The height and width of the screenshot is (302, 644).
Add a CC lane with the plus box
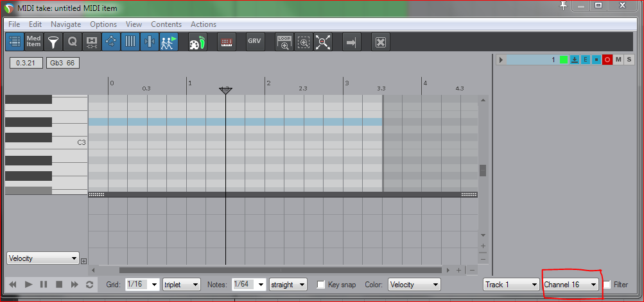click(83, 261)
